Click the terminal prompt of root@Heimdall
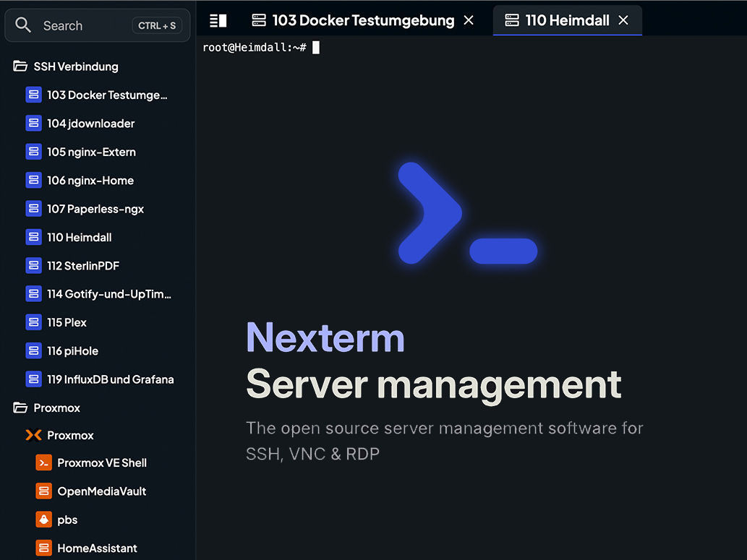The height and width of the screenshot is (560, 747). coord(260,47)
